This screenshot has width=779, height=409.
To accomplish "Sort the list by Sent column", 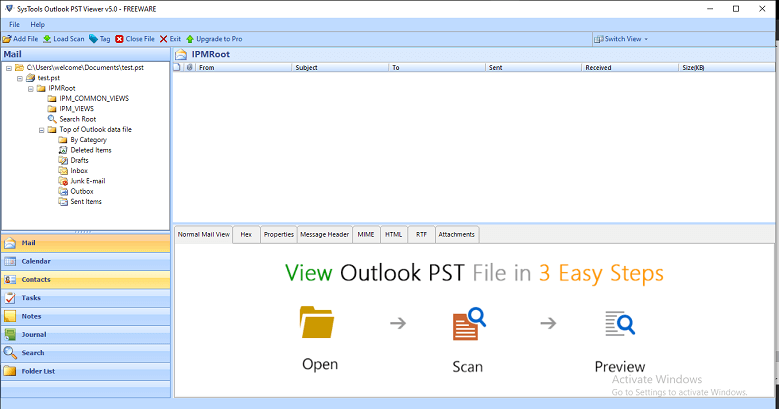I will coord(533,68).
